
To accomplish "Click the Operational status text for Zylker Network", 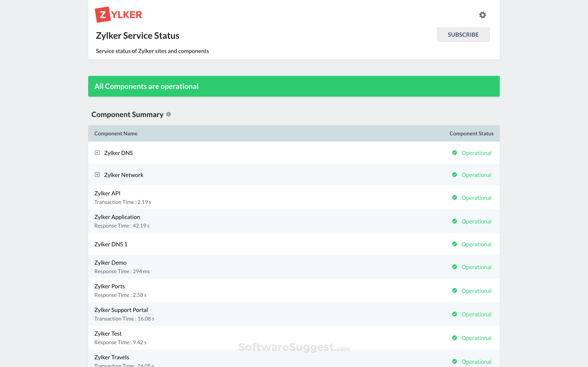I will [x=476, y=175].
